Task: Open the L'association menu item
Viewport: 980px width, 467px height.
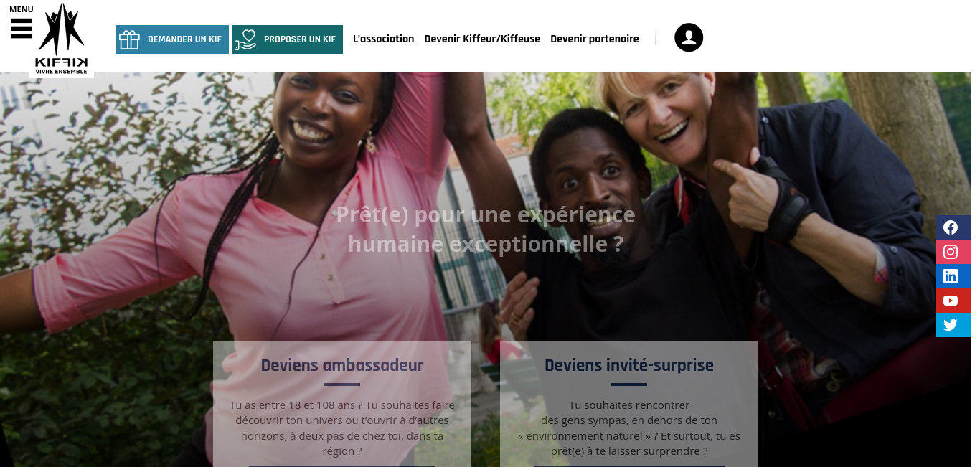Action: [x=384, y=39]
